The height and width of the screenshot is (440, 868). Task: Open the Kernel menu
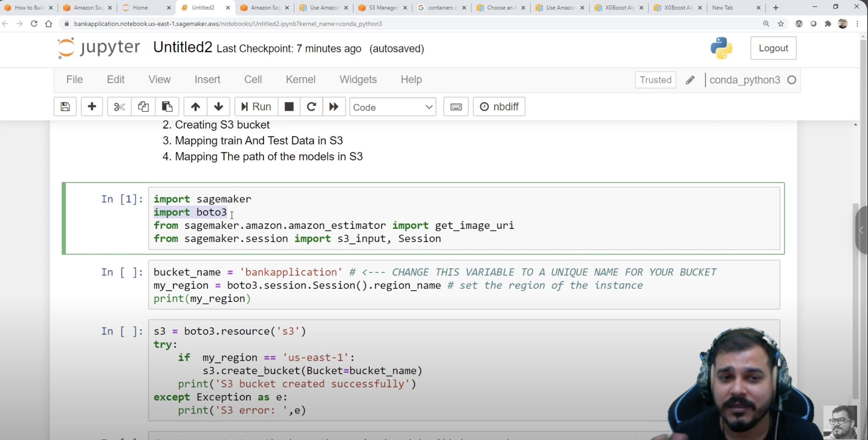(x=300, y=79)
